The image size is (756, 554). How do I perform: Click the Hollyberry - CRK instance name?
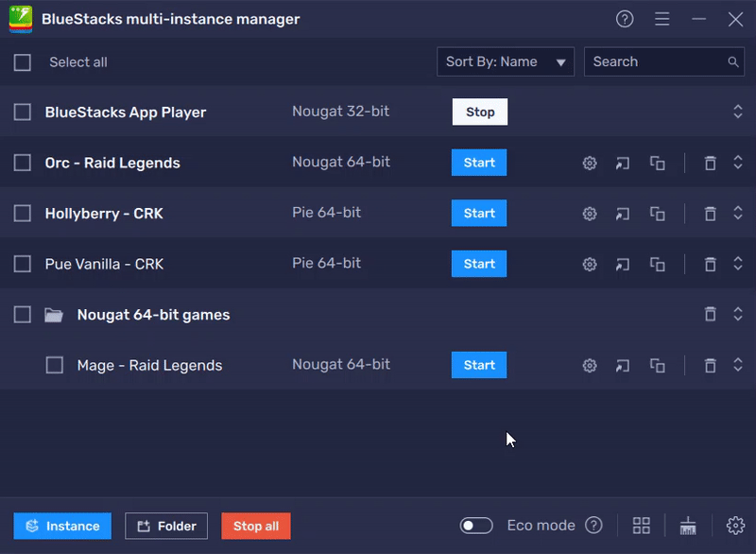point(104,214)
